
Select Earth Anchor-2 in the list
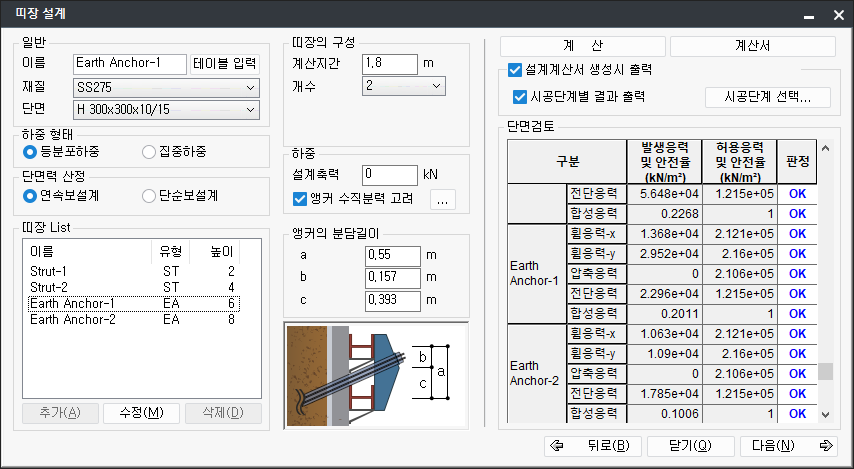point(73,319)
